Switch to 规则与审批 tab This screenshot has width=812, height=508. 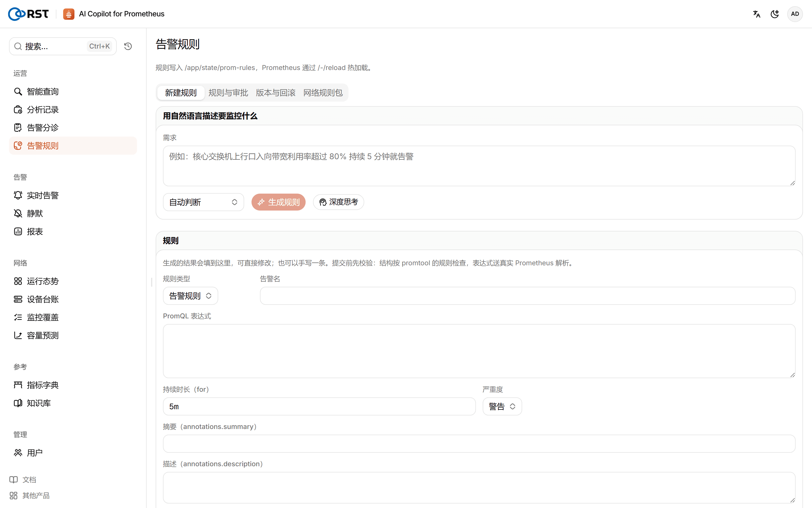pos(228,93)
